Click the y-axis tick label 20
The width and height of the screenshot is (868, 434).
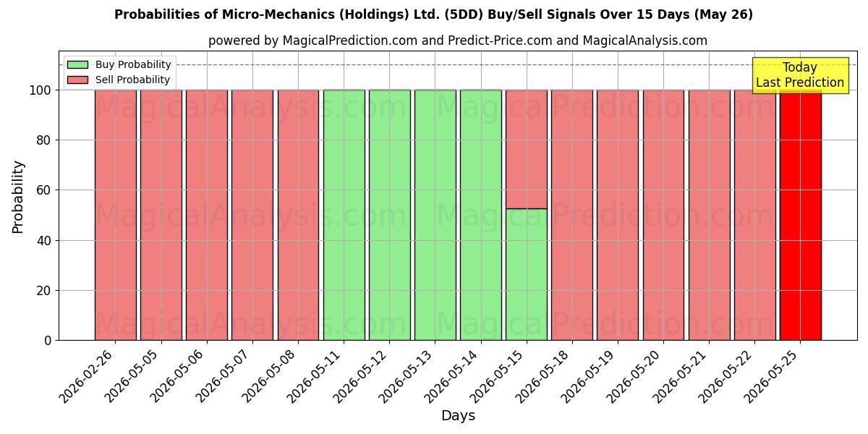pos(45,291)
